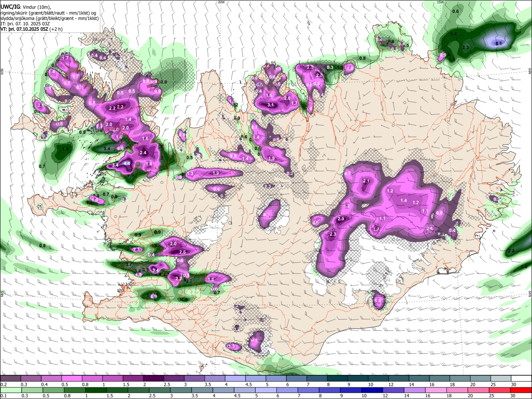This screenshot has width=532, height=399.
Task: Select snow scale swatch between 0.2 and 0.3
Action: [x=11, y=379]
